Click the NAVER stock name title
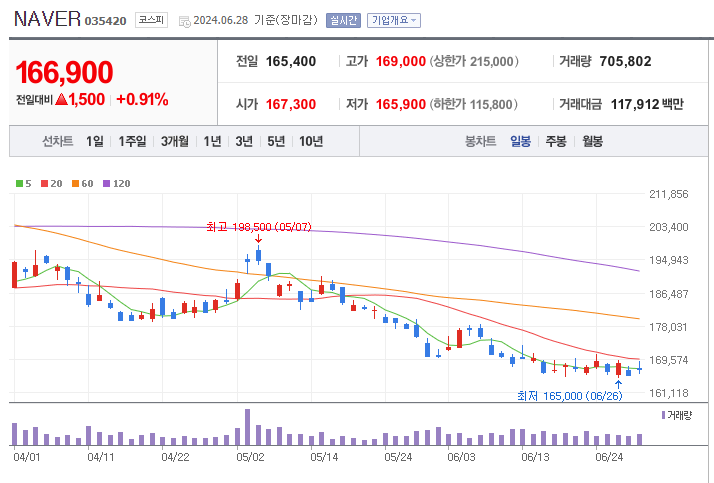 47,19
